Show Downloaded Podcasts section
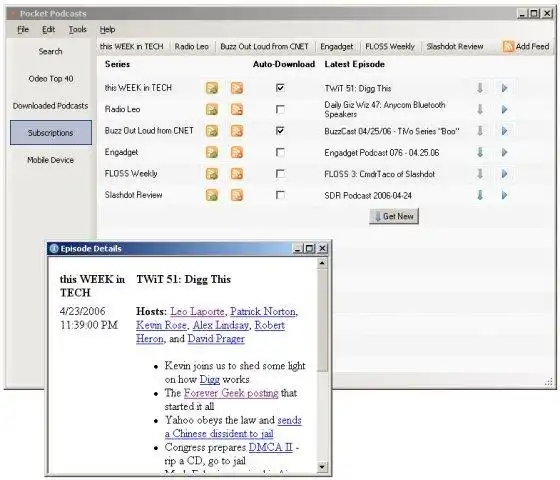Image resolution: width=560 pixels, height=480 pixels. click(50, 106)
